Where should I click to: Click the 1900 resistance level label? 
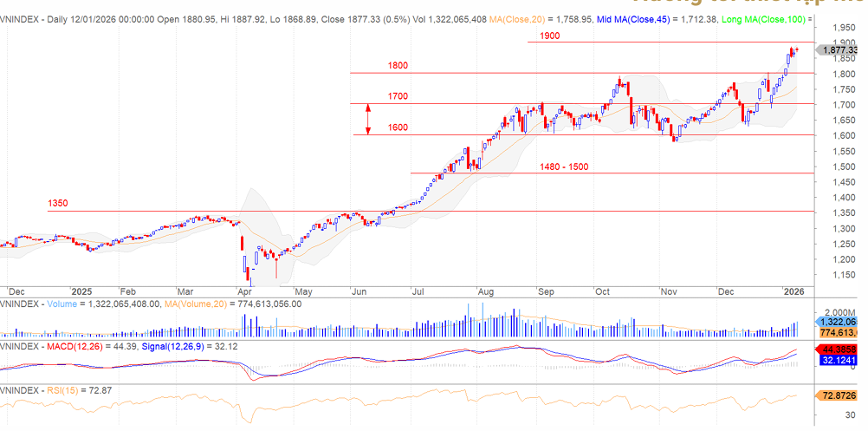point(549,36)
